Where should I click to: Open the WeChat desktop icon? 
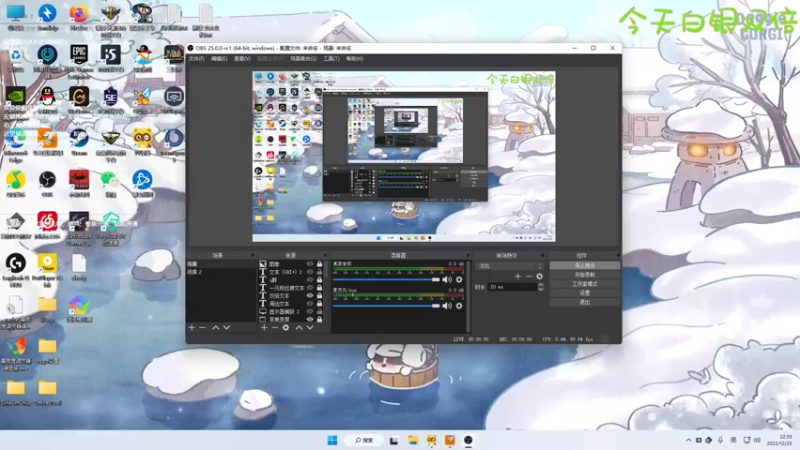(110, 181)
